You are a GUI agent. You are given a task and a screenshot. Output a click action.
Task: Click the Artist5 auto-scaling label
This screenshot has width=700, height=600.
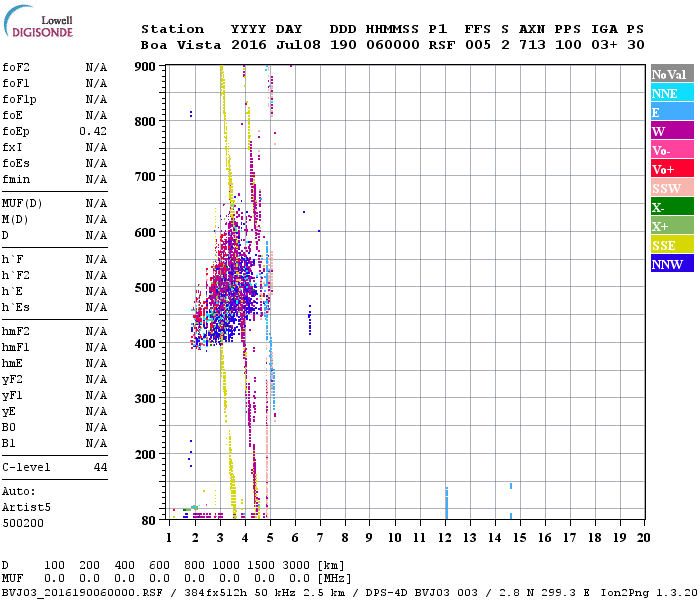tap(26, 508)
